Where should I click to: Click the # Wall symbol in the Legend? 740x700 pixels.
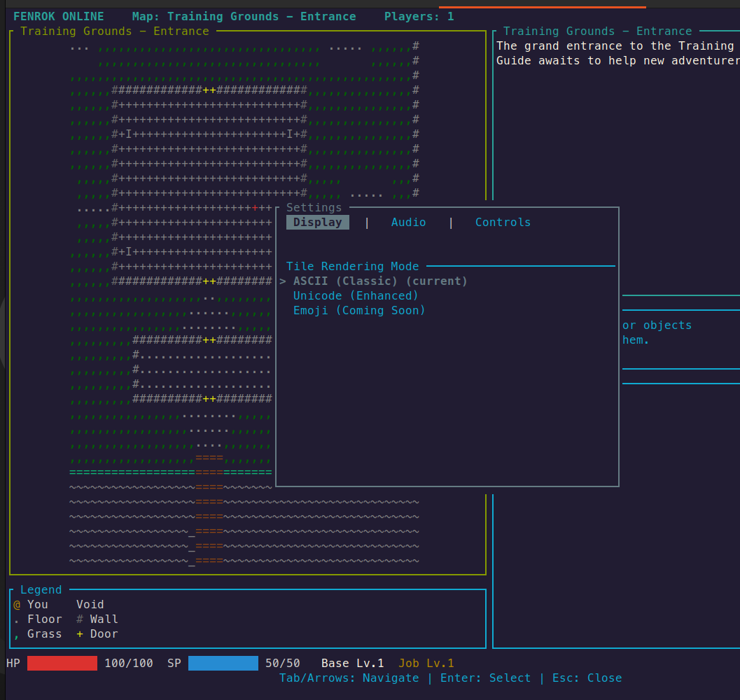click(80, 619)
